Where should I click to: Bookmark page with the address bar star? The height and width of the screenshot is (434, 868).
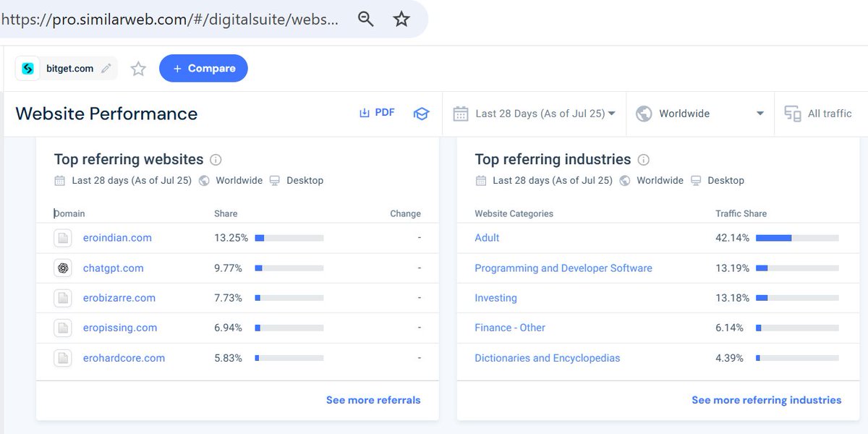[401, 20]
